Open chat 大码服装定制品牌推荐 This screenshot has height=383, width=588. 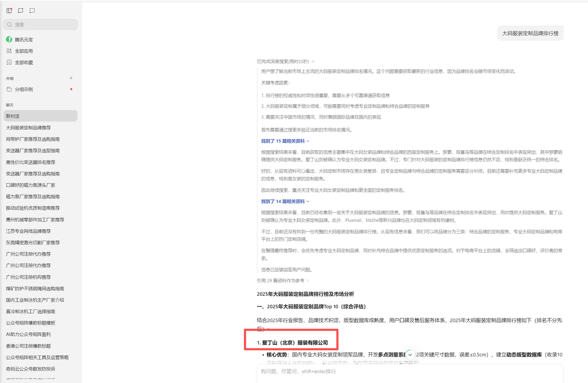click(28, 128)
